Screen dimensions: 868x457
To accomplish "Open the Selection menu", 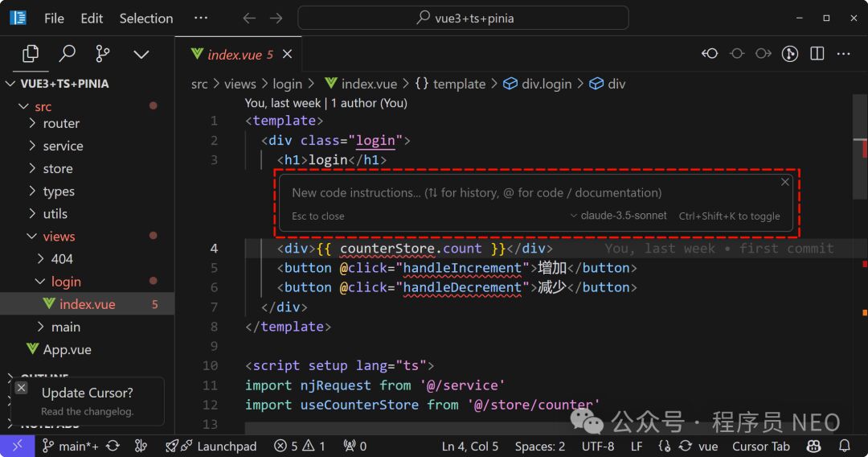I will (146, 18).
